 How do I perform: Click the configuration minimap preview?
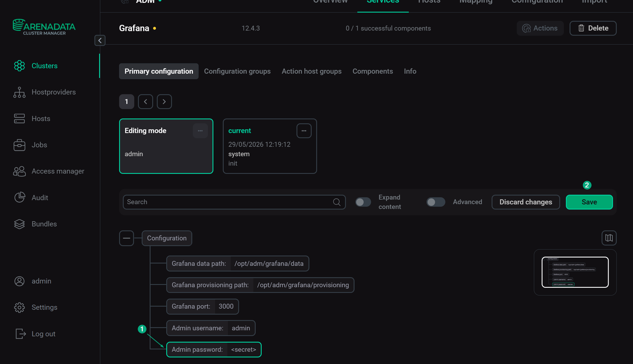pos(575,272)
